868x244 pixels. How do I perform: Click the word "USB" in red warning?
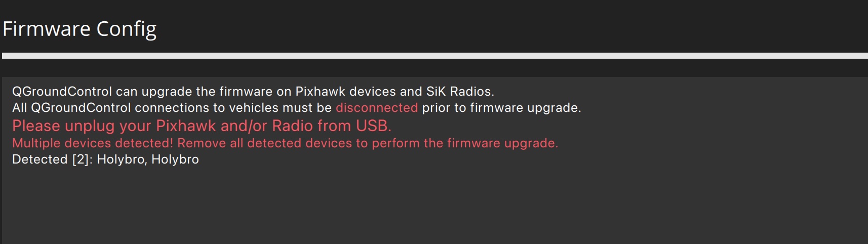(373, 126)
